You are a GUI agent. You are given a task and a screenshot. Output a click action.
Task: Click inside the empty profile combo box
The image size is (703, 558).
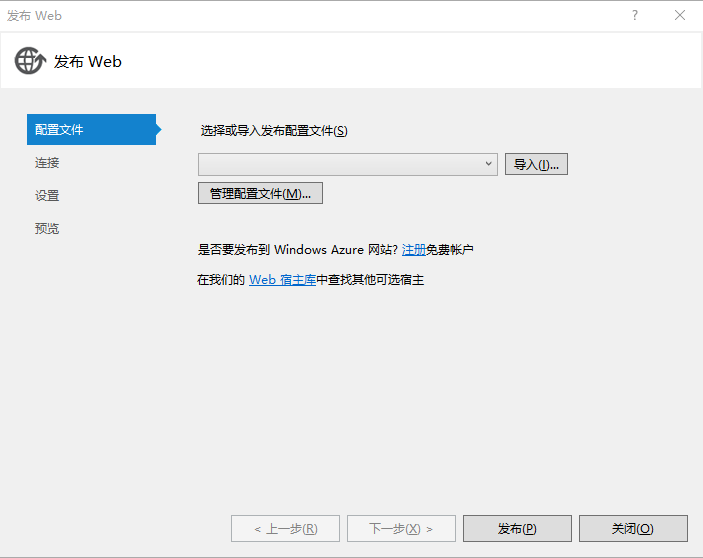(340, 164)
